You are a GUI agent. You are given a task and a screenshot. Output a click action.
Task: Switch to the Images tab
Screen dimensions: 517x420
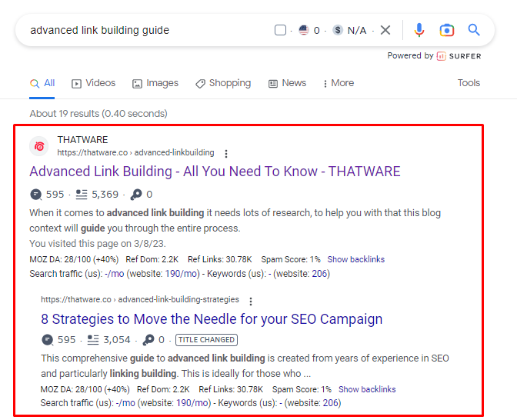pos(155,83)
